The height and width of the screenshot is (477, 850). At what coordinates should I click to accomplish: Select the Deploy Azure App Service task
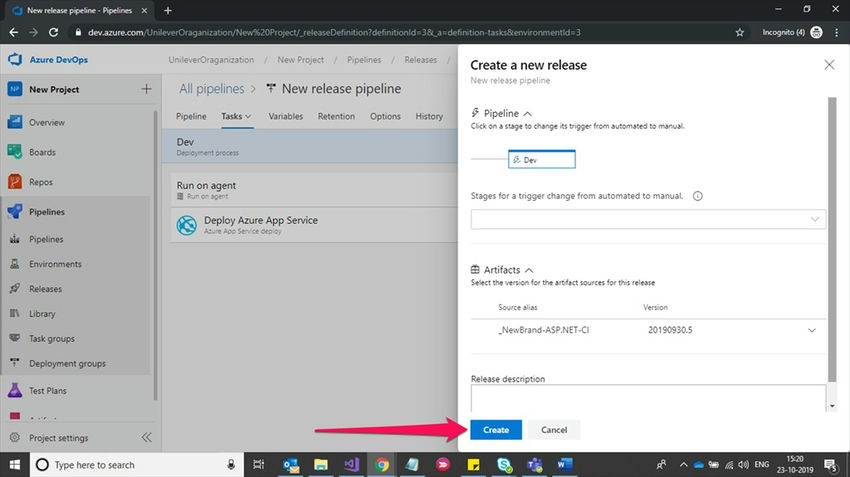(x=314, y=225)
